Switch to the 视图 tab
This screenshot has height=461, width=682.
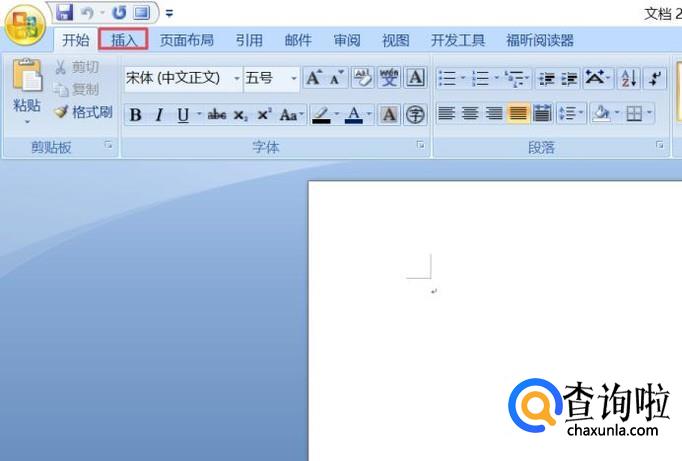pyautogui.click(x=395, y=40)
